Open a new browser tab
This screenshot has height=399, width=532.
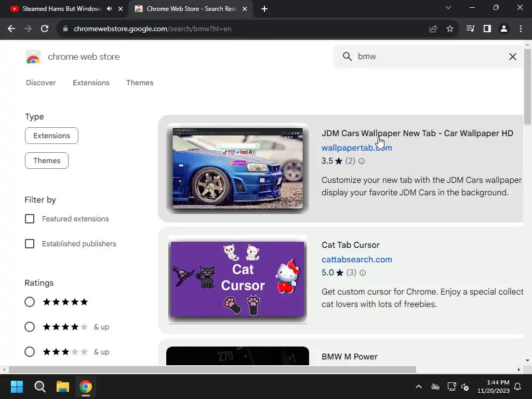coord(264,9)
